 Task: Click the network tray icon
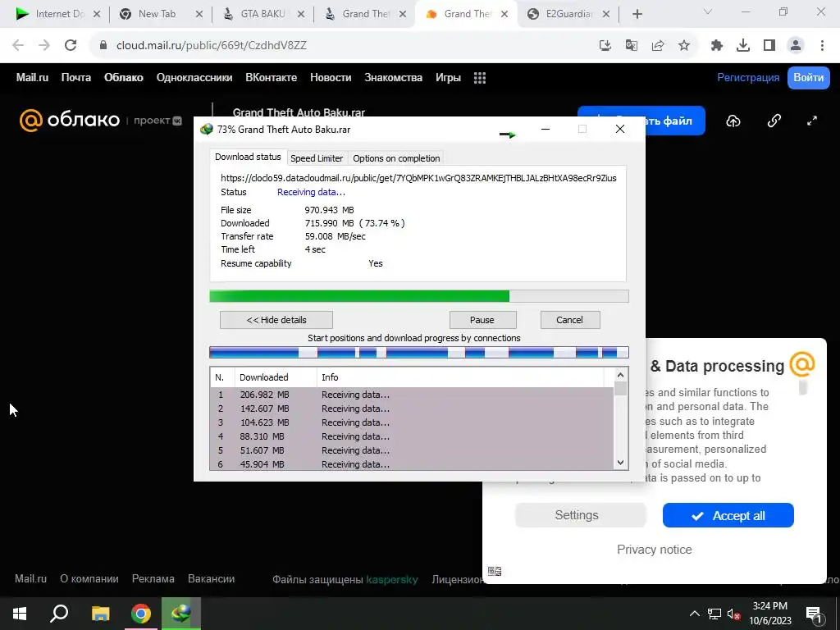coord(714,614)
